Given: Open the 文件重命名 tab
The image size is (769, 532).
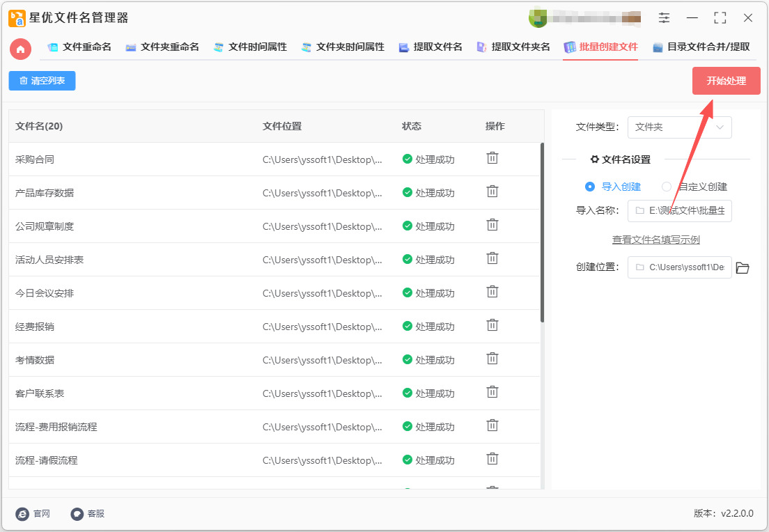Looking at the screenshot, I should 79,47.
